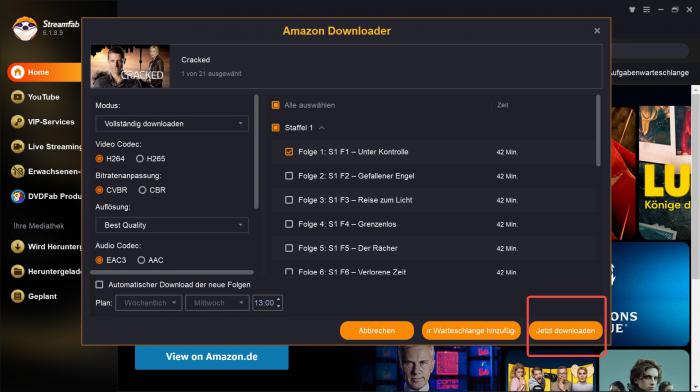Click the Cracked title text
The image size is (700, 392).
tap(196, 60)
